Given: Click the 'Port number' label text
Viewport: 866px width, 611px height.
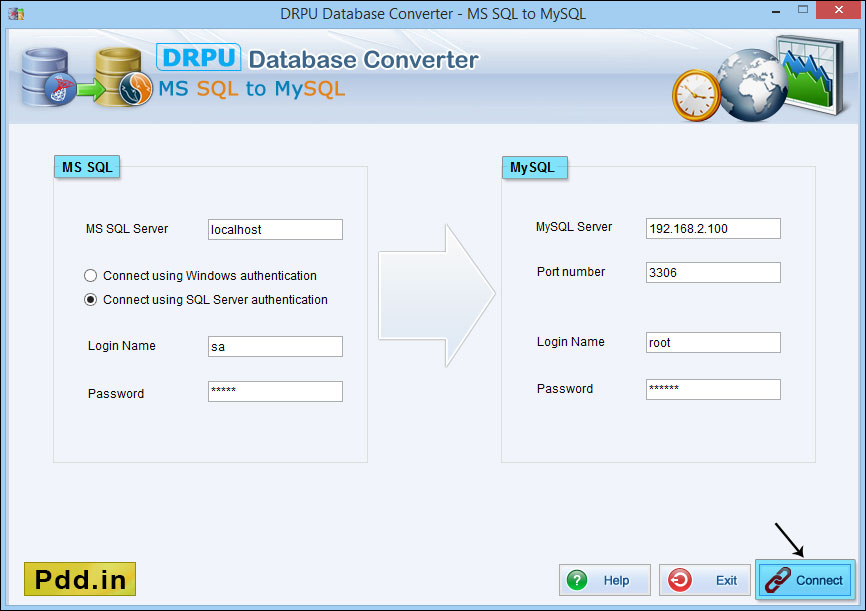Looking at the screenshot, I should 571,272.
